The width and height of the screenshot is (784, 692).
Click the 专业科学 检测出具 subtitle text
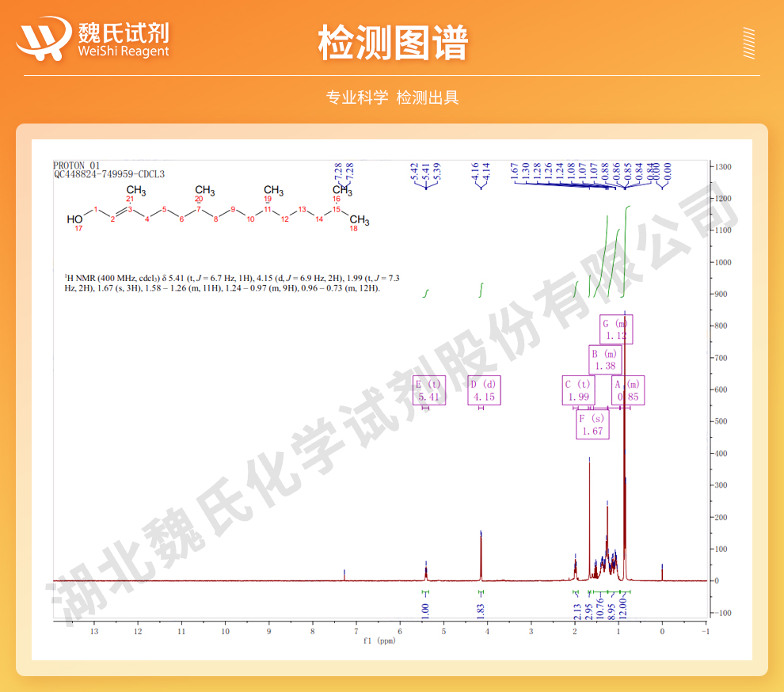392,97
